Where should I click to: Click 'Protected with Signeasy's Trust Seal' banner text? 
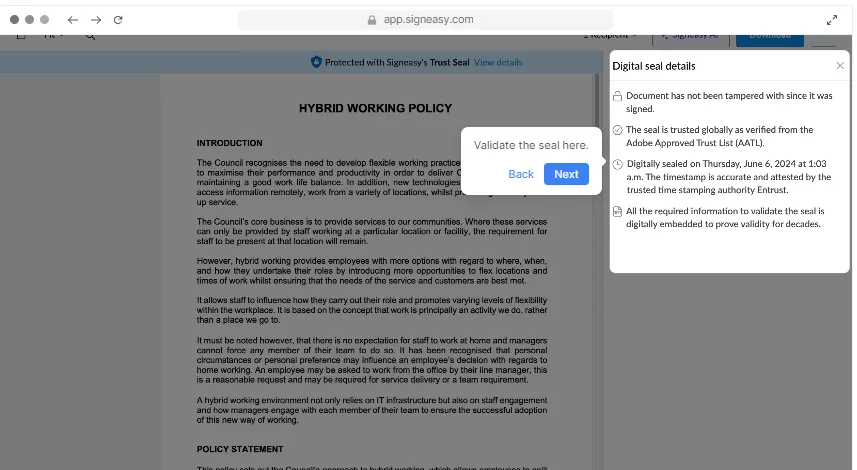pos(397,62)
